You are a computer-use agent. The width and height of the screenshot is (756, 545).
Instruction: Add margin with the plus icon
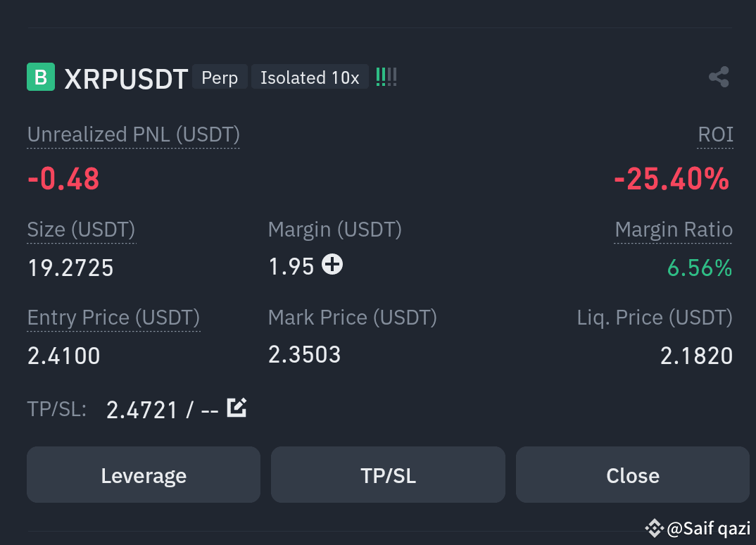coord(332,264)
